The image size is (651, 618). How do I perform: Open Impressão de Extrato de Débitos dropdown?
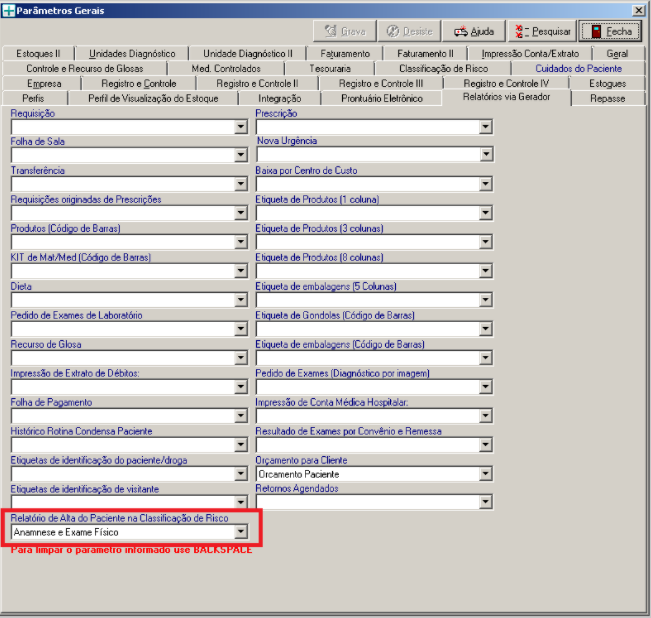(x=240, y=387)
